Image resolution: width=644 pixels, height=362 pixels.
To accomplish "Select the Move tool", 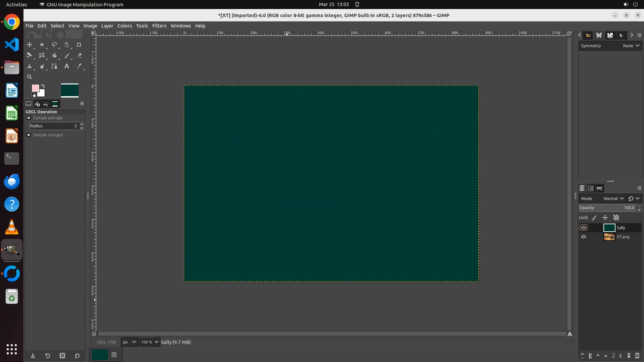I will [30, 45].
